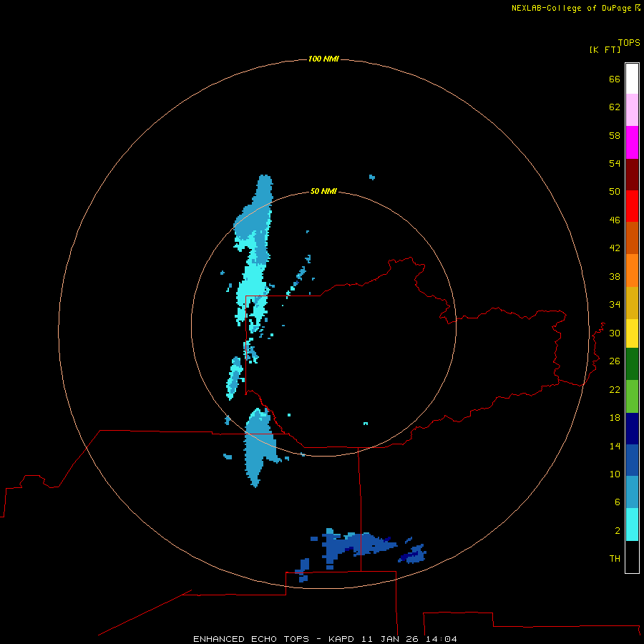Click the 2 legend value
Viewport: 644px width, 644px height.
point(618,530)
